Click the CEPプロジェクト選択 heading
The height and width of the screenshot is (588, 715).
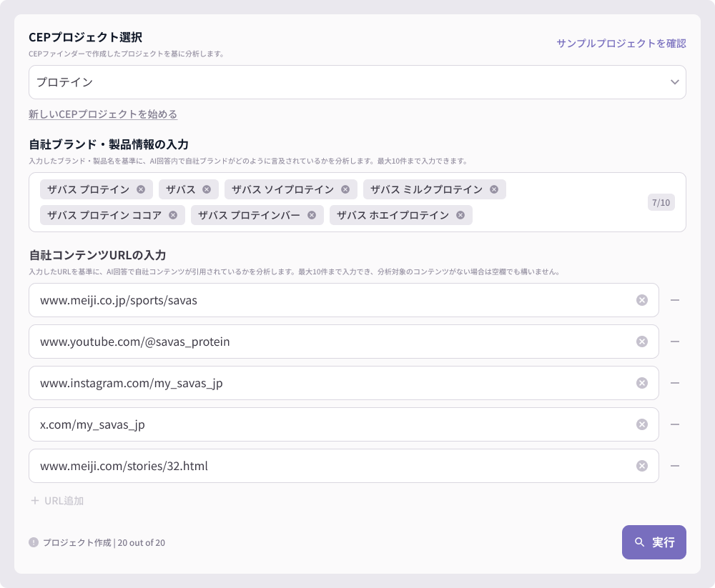pos(85,37)
